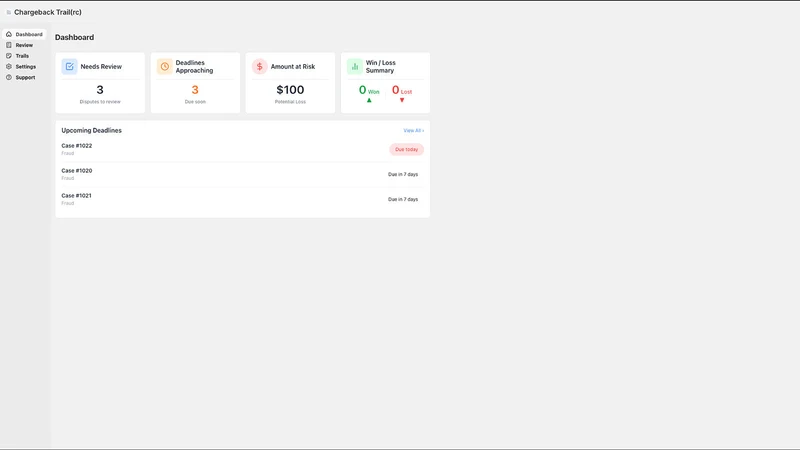The image size is (800, 450).
Task: Click the Trails sidebar icon
Action: (9, 56)
